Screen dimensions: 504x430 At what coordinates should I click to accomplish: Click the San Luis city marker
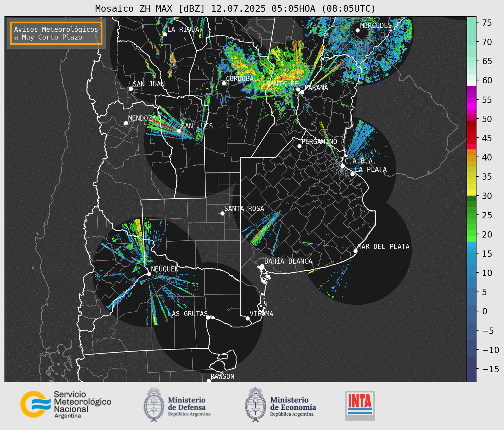point(179,131)
